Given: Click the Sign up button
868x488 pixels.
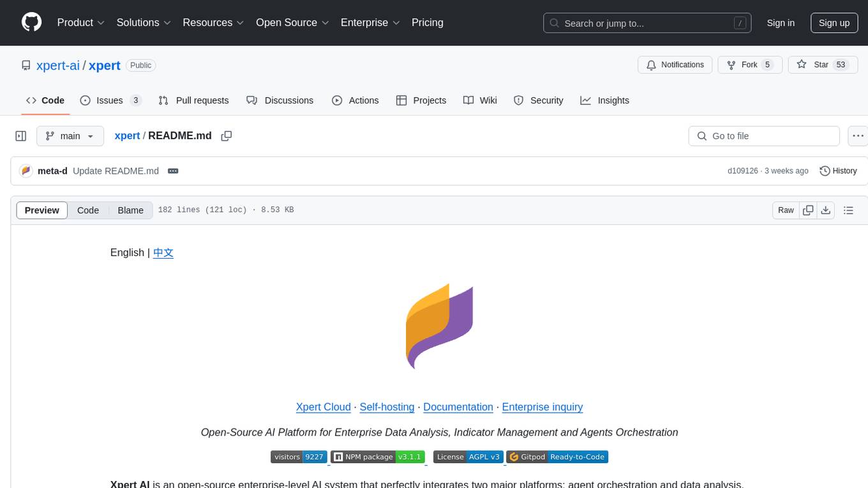Looking at the screenshot, I should tap(834, 23).
